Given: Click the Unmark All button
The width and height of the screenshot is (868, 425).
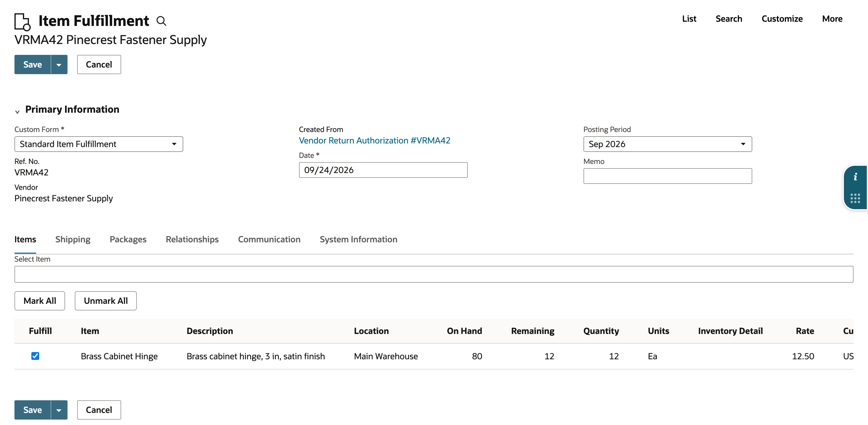Looking at the screenshot, I should click(x=105, y=301).
